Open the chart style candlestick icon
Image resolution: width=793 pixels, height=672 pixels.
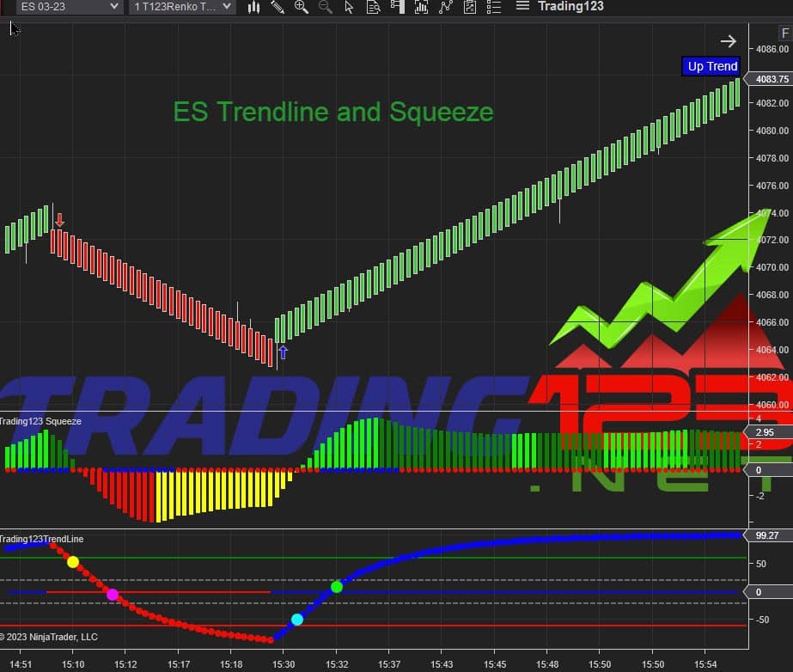tap(254, 7)
